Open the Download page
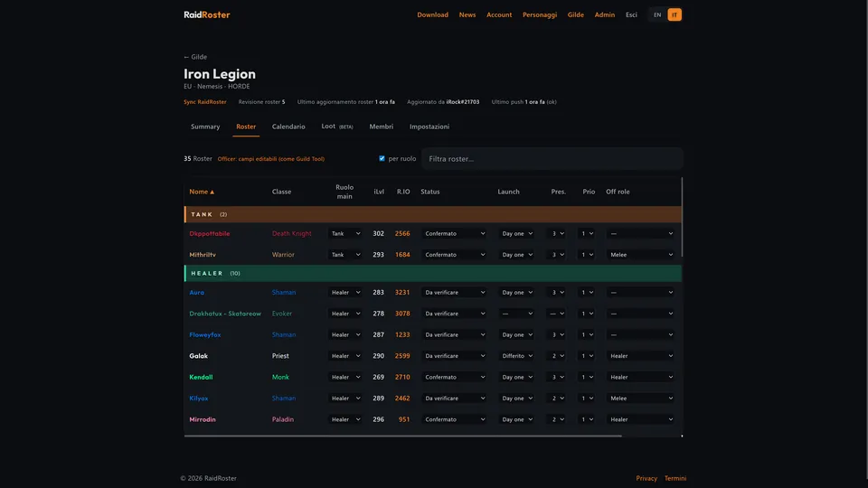This screenshot has height=488, width=868. [x=432, y=15]
